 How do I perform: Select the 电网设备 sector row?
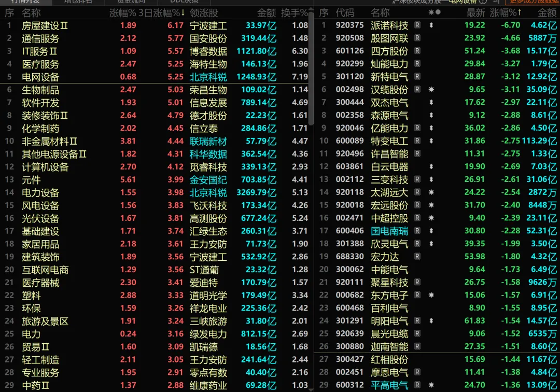pos(156,77)
